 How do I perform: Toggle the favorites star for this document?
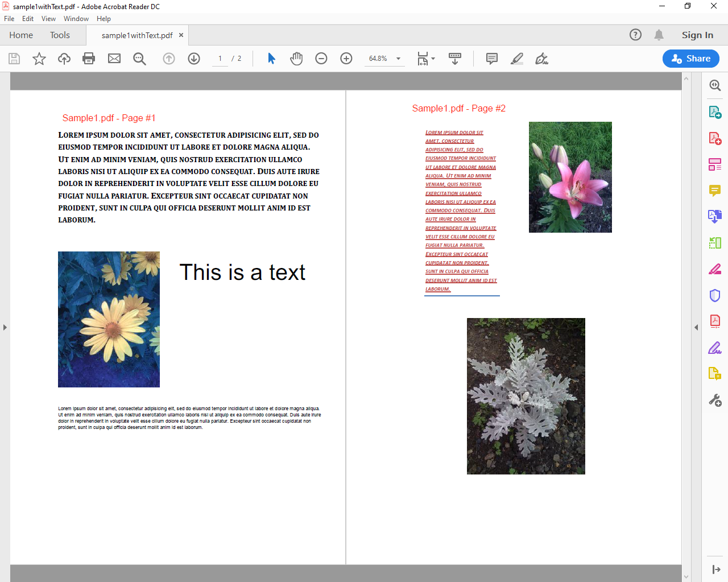39,58
